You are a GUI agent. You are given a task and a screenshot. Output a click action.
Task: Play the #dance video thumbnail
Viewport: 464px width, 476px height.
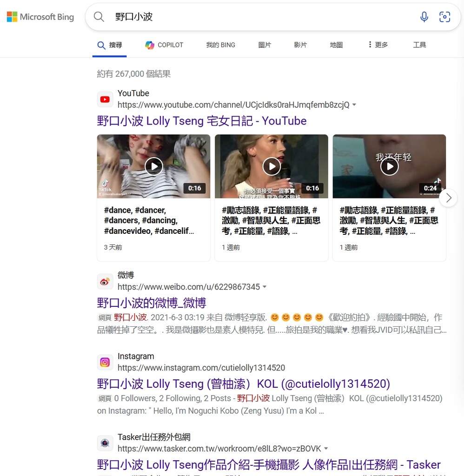(x=153, y=166)
